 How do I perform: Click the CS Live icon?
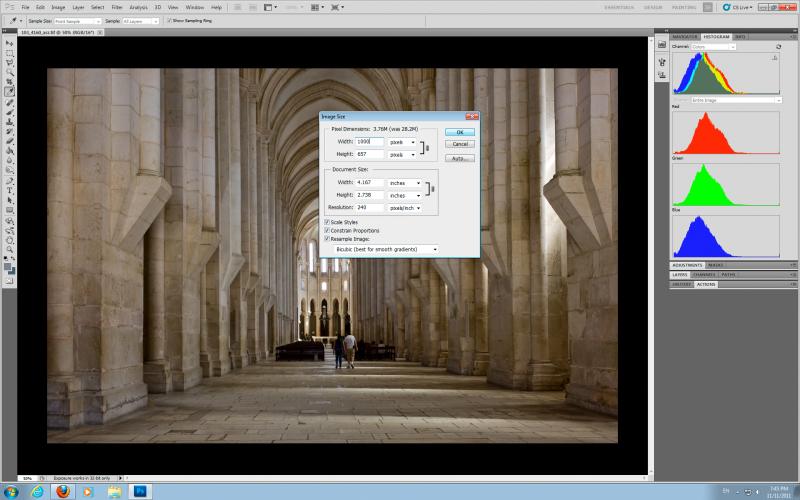727,7
